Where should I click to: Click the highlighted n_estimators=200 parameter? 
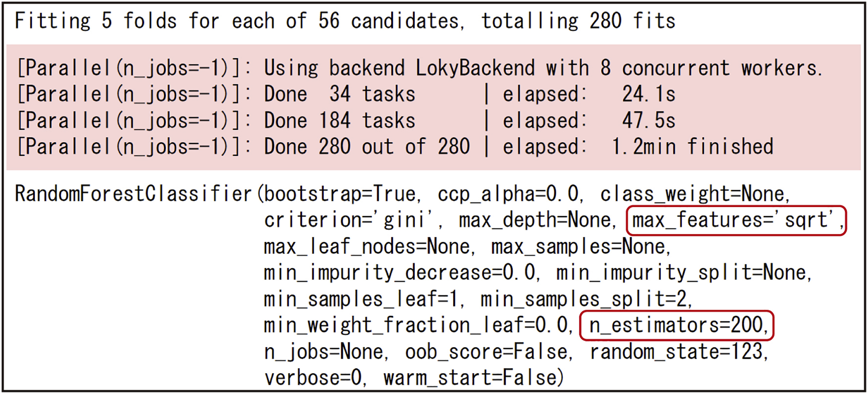[x=676, y=325]
